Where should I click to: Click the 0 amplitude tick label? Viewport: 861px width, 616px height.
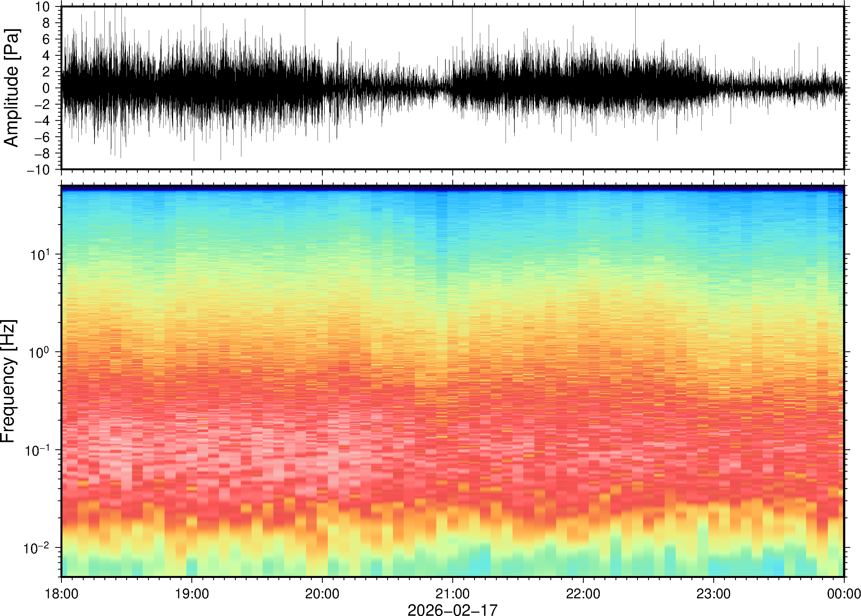46,88
